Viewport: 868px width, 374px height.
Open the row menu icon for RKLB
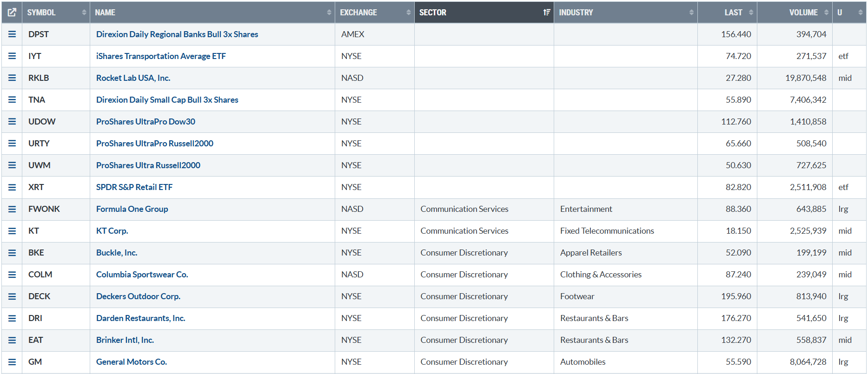[12, 78]
